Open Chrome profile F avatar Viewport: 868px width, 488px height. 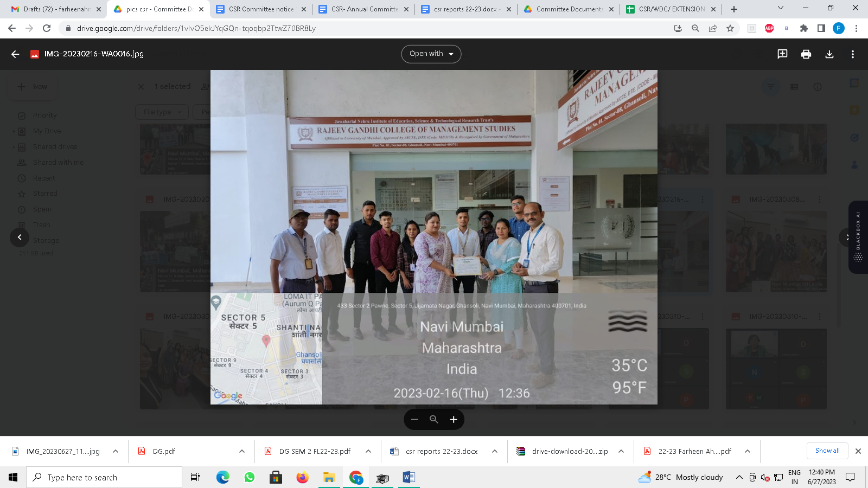click(x=839, y=28)
